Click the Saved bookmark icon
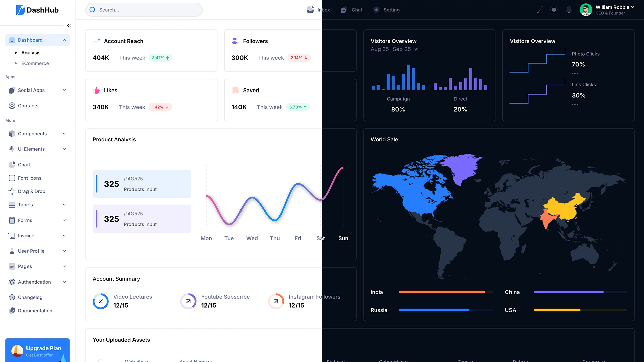 click(x=235, y=90)
